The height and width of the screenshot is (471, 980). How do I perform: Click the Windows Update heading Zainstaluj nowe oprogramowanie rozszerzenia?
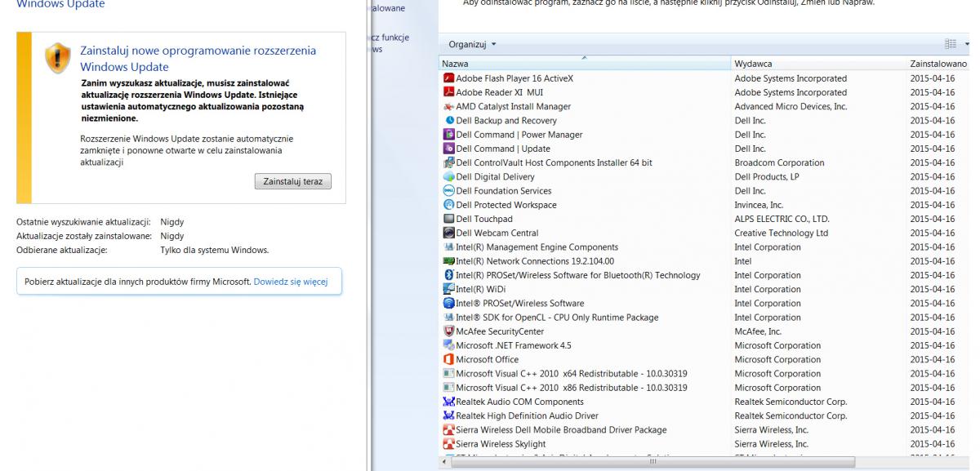198,59
